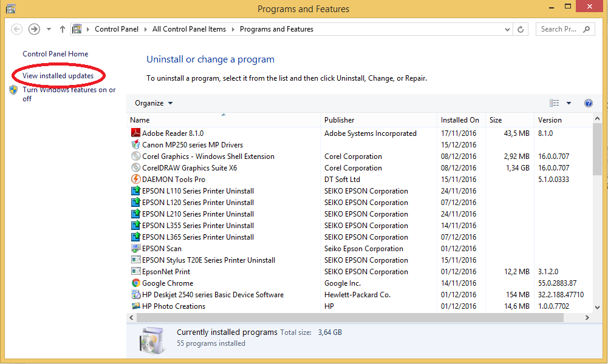Click the up arrow to go to parent folder

[x=62, y=29]
